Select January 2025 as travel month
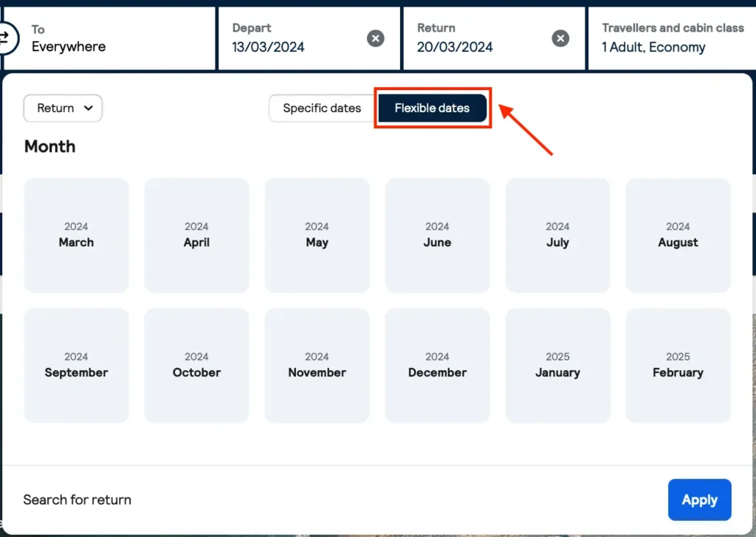 pos(557,365)
